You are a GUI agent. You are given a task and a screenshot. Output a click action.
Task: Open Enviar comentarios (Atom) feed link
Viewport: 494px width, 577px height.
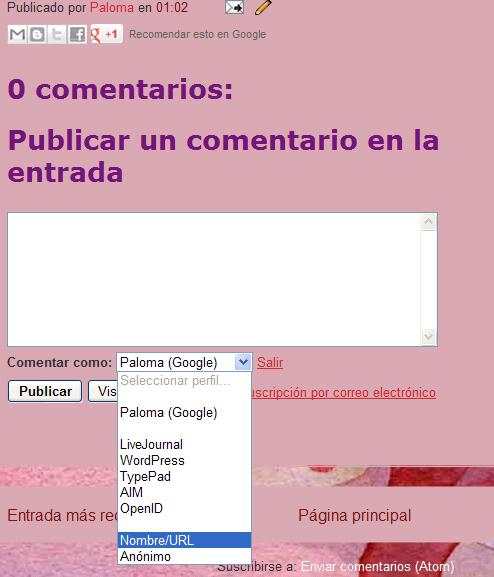(x=377, y=567)
